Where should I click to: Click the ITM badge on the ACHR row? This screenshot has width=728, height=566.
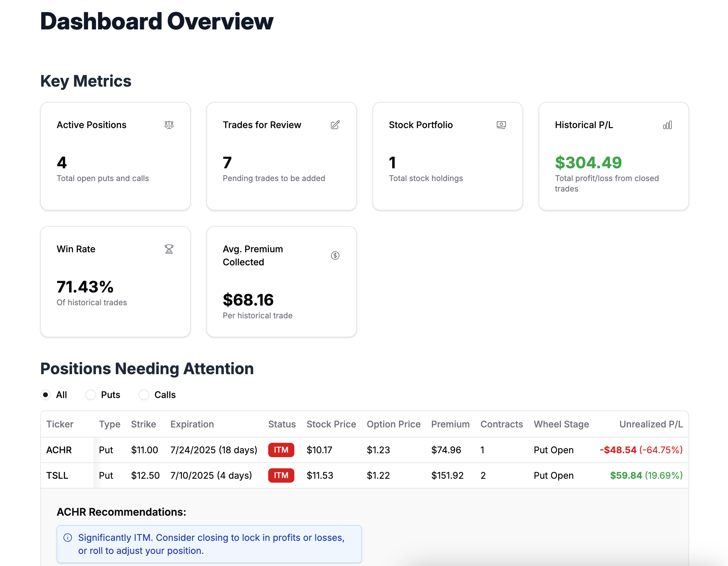[x=281, y=450]
